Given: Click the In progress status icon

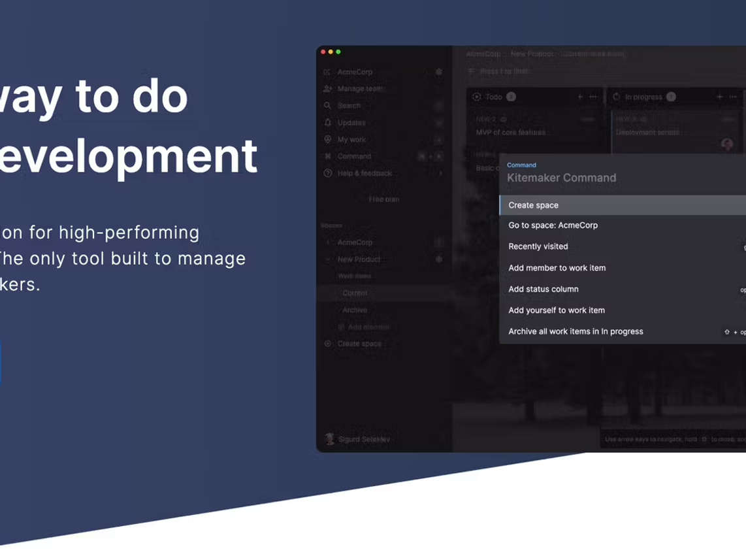Looking at the screenshot, I should pyautogui.click(x=617, y=97).
